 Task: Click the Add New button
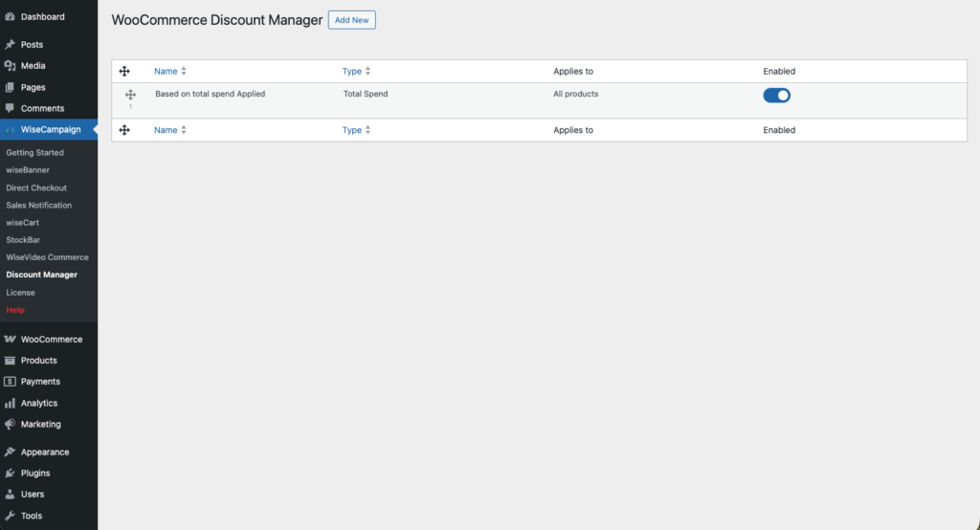(352, 20)
